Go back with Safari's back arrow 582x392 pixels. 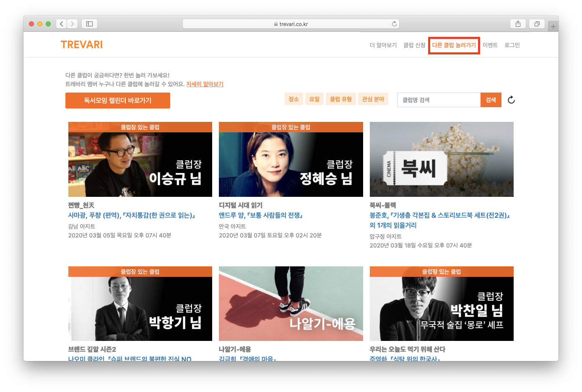pos(61,24)
